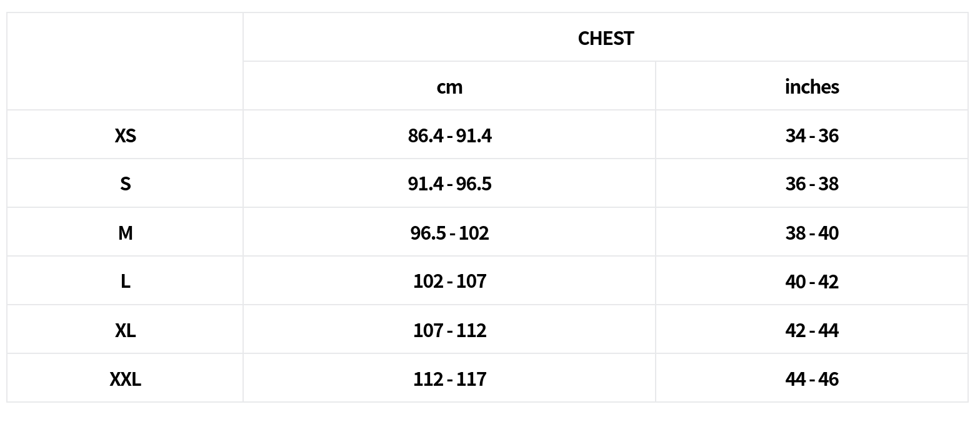
Task: Click the cm subheader cell
Action: [x=449, y=87]
